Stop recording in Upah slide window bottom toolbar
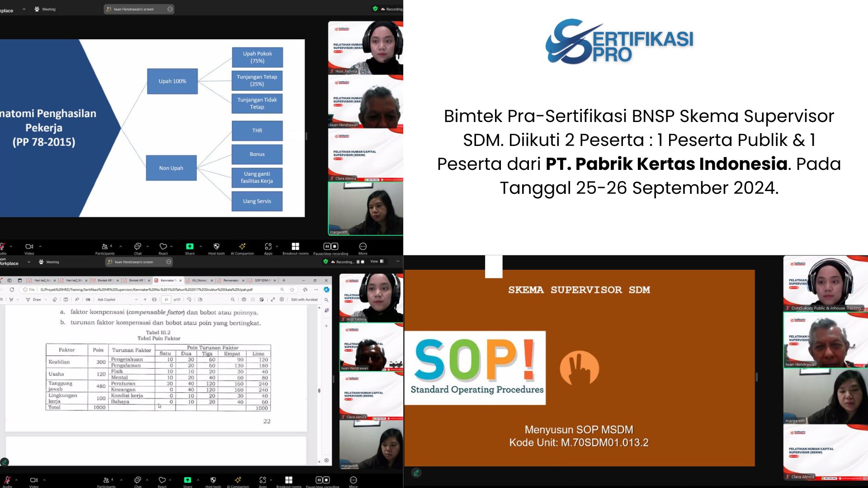The height and width of the screenshot is (488, 868). [x=335, y=246]
